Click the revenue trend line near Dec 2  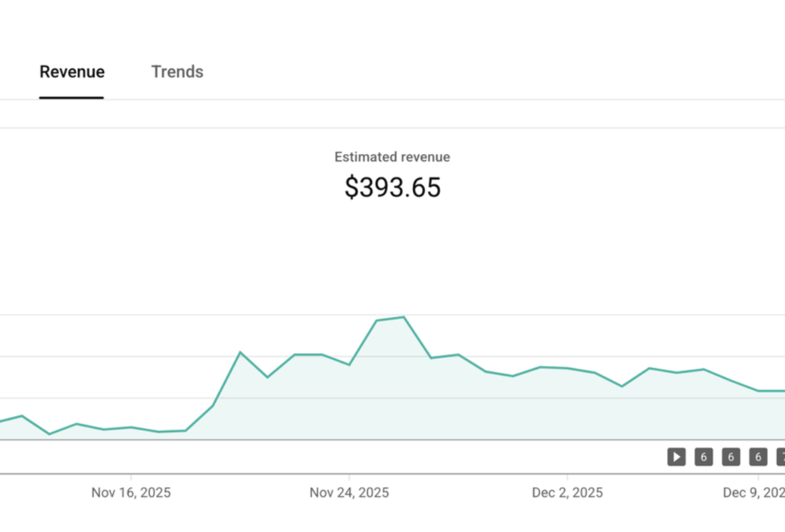[x=567, y=368]
